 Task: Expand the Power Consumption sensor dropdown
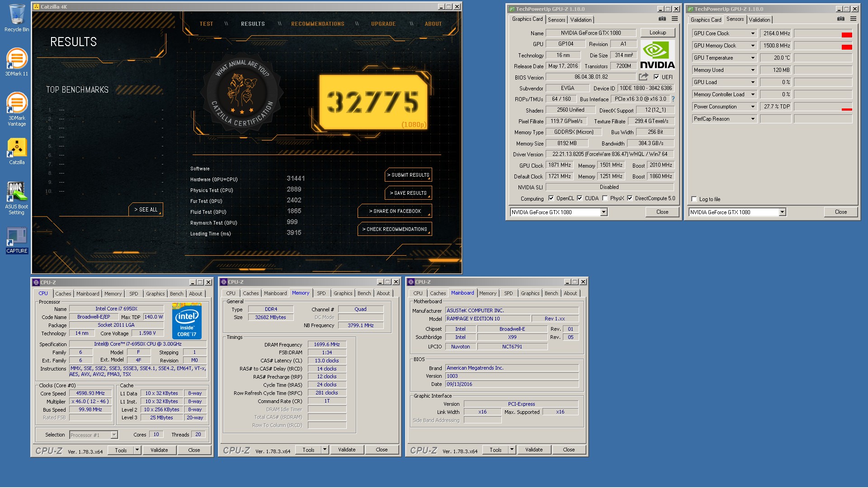pos(753,107)
